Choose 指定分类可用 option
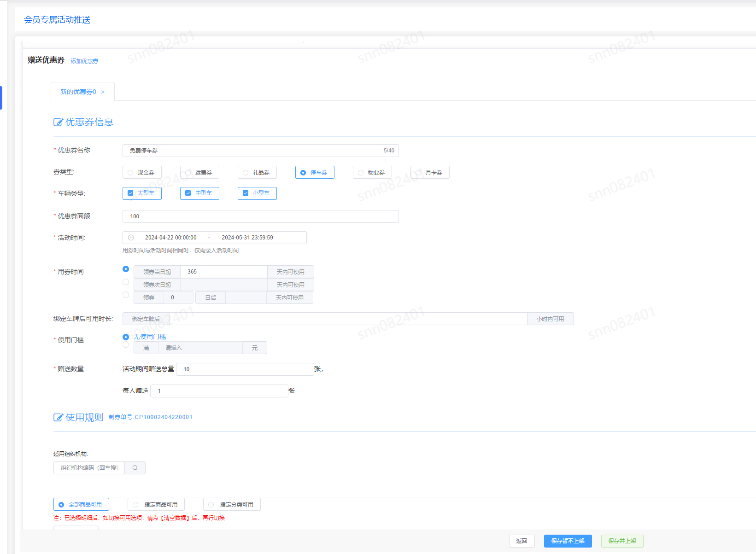756x554 pixels. pyautogui.click(x=232, y=504)
